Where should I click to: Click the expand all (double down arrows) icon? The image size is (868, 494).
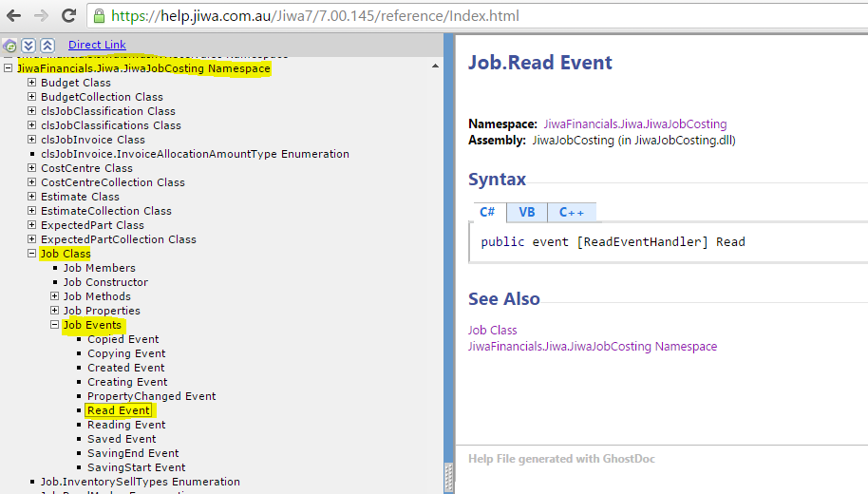28,46
